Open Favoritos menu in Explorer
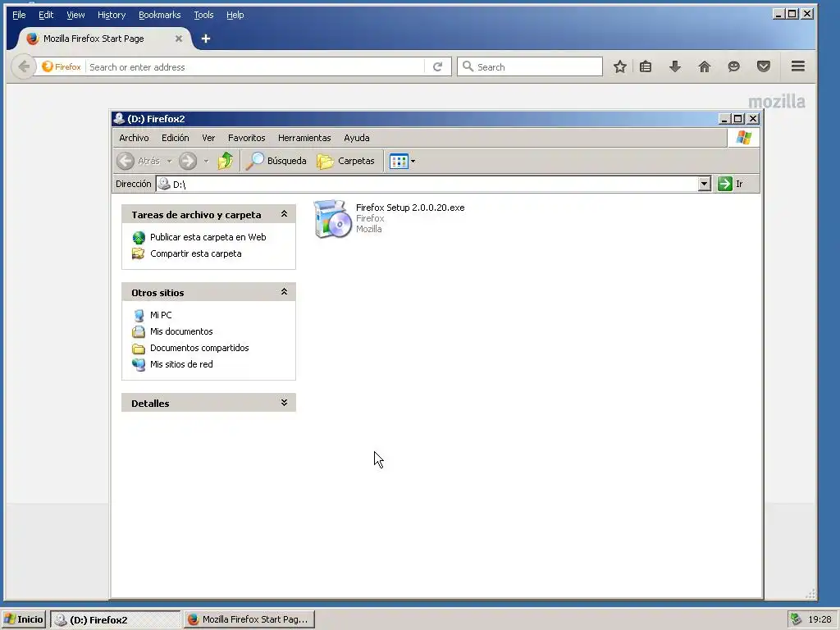 tap(246, 138)
